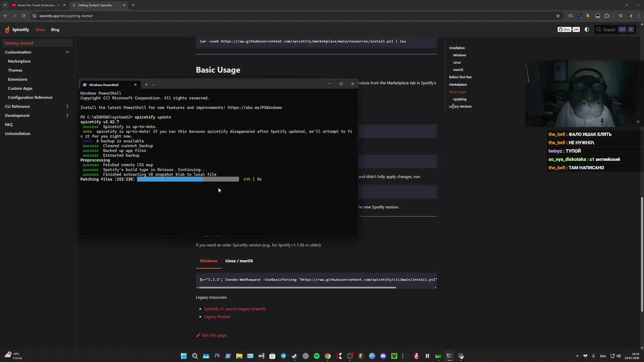Close the Windows PowerShell terminal tab
The width and height of the screenshot is (644, 362).
[135, 84]
